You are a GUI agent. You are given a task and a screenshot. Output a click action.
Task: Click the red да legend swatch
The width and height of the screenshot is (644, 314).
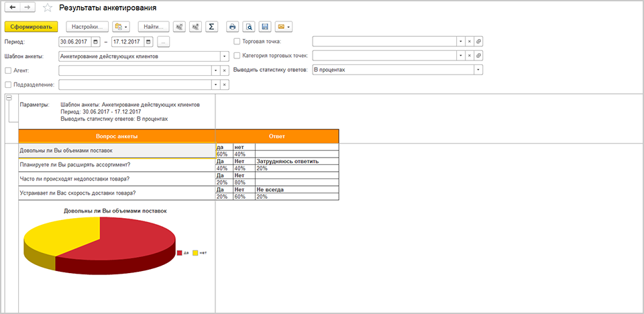(x=180, y=253)
